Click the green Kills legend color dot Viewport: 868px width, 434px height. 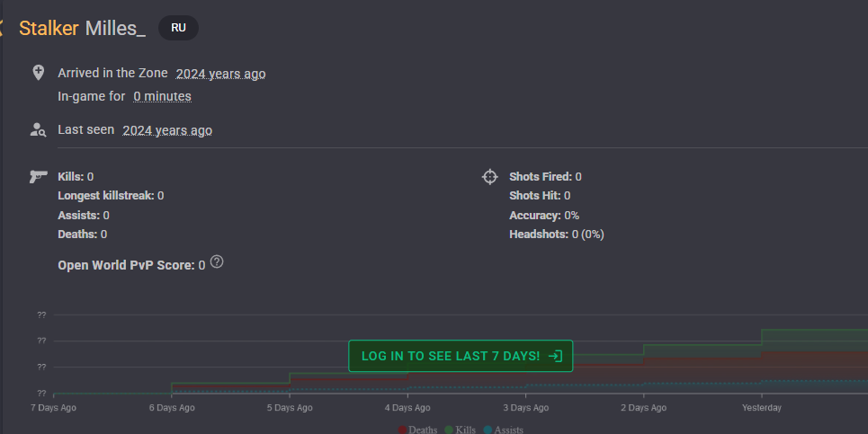[449, 430]
